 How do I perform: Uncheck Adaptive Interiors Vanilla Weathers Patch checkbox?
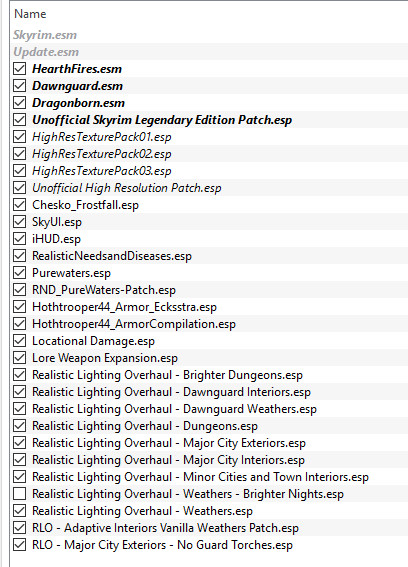20,528
